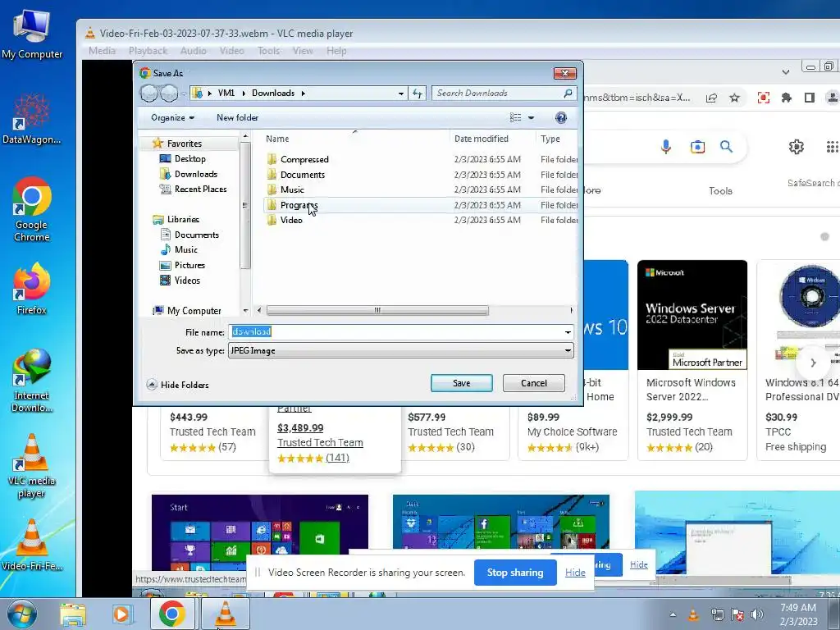840x630 pixels.
Task: Click the volume icon in system tray
Action: 757,614
